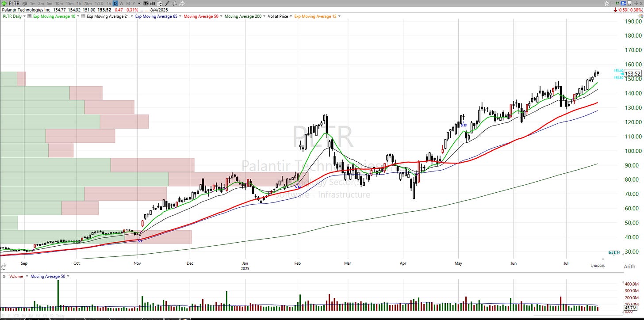Select the 1/2D timeframe
Screen dimensions: 644x320
99,3
